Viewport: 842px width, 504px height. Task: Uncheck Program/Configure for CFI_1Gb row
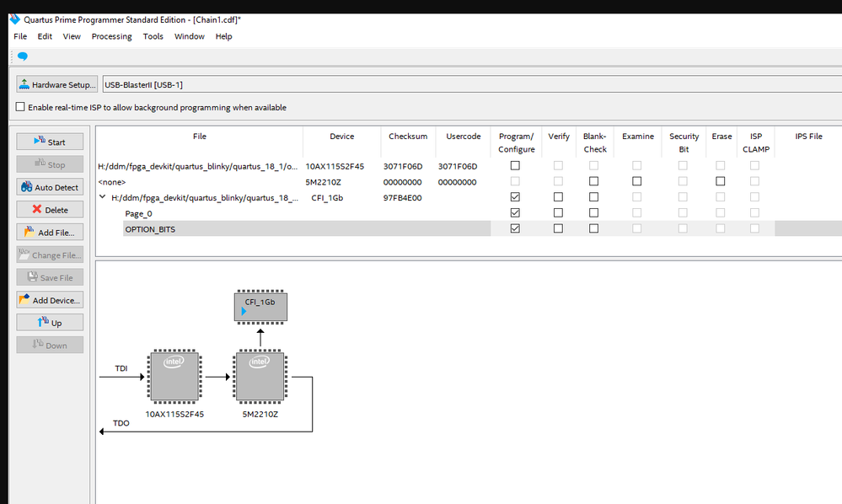coord(515,197)
